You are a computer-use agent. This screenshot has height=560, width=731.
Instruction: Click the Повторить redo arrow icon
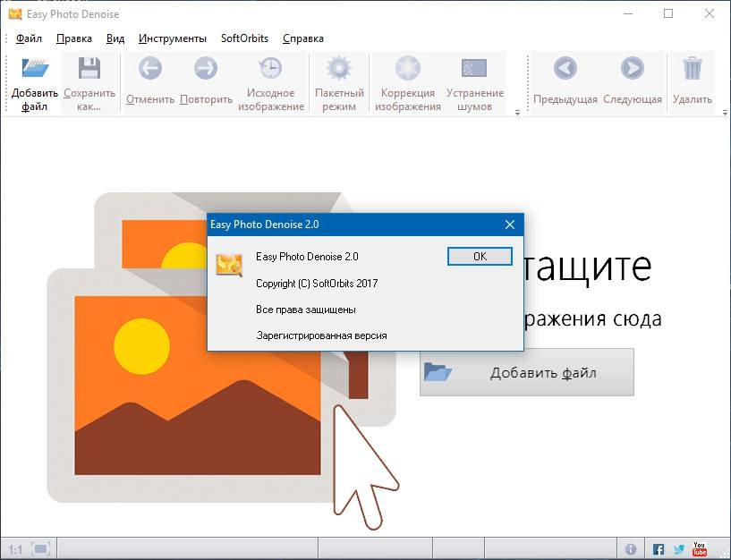tap(206, 69)
